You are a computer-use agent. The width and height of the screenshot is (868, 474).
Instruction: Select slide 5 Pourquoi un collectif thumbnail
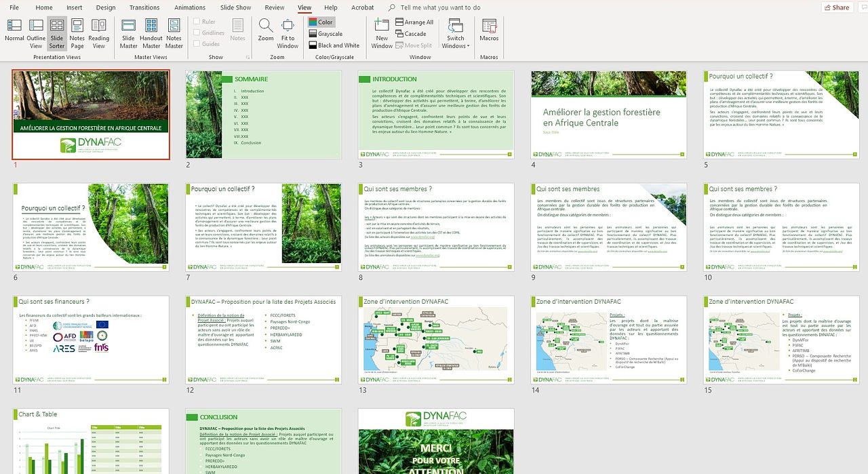click(x=781, y=115)
